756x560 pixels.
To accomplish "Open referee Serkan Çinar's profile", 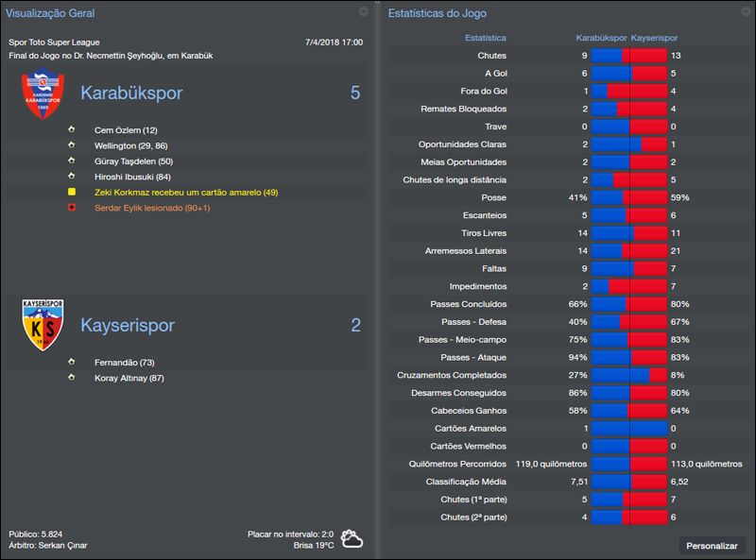I will tap(61, 547).
